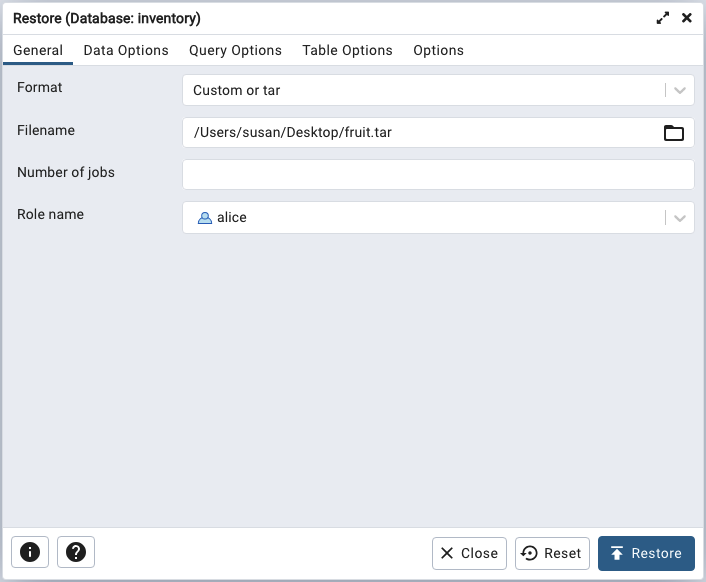Expand the Role name dropdown arrow

[x=680, y=218]
